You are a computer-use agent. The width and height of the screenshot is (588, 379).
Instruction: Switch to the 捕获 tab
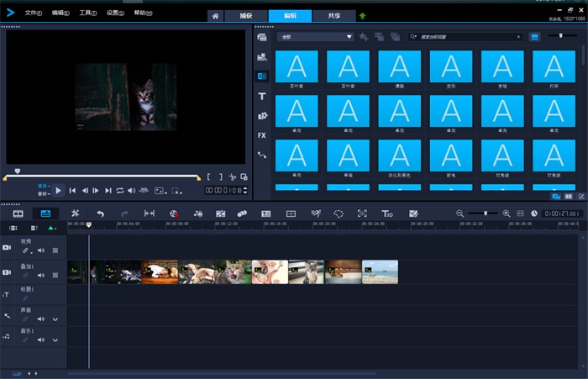coord(247,16)
